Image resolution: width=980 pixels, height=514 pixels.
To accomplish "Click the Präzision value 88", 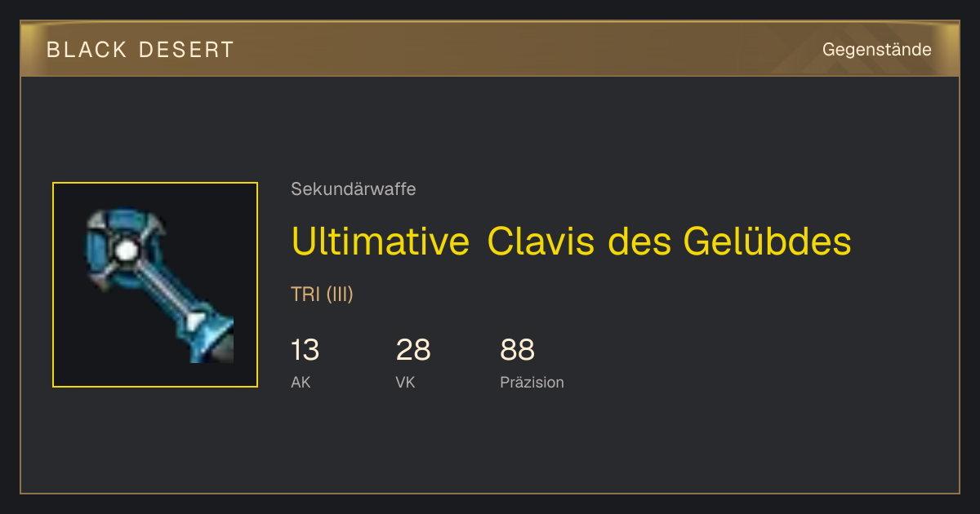I will click(518, 350).
